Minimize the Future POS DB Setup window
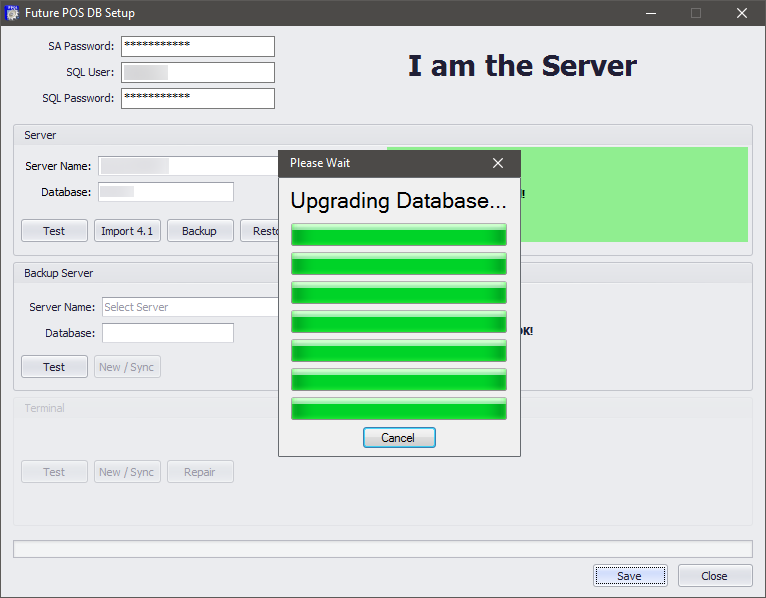Image resolution: width=766 pixels, height=598 pixels. (x=651, y=13)
